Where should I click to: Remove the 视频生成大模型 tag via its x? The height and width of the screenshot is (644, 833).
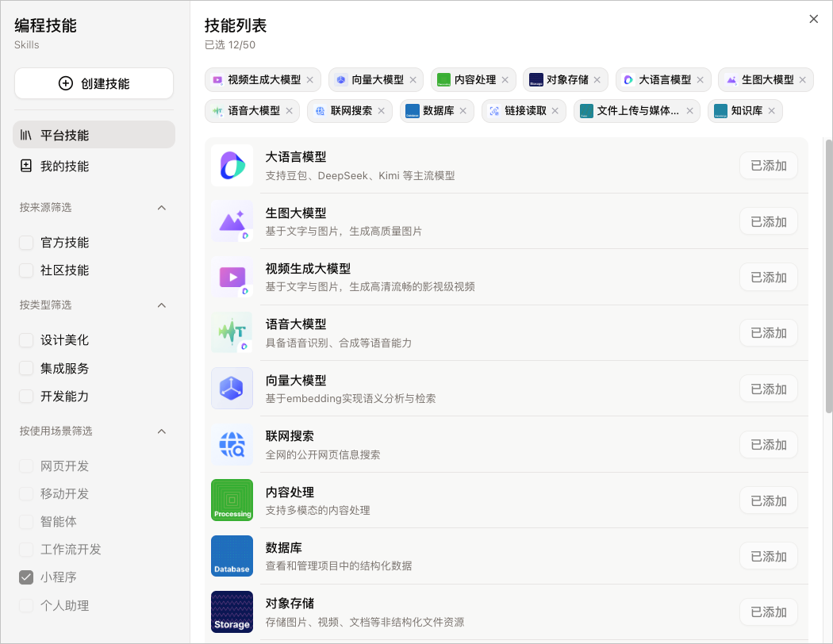pyautogui.click(x=309, y=79)
